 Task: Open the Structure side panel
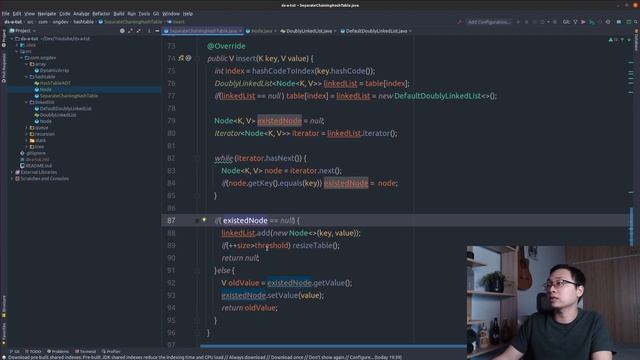pos(4,306)
